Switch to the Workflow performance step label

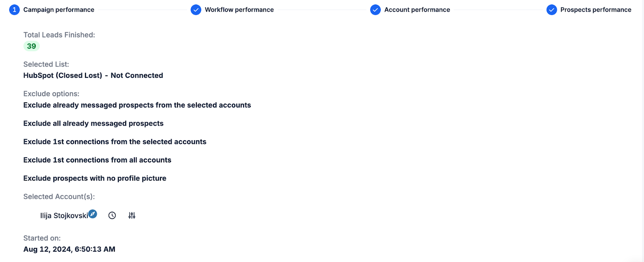click(239, 10)
